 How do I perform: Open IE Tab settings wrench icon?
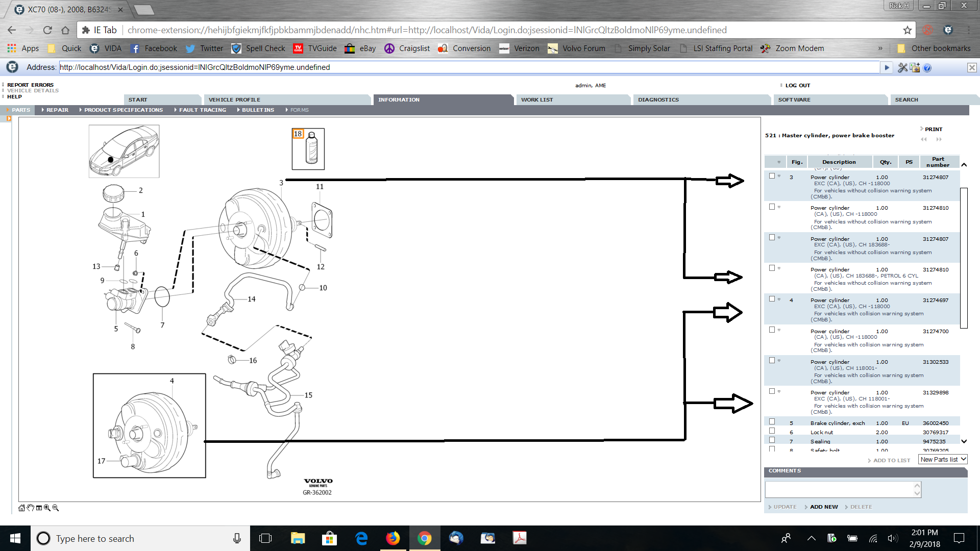click(902, 67)
